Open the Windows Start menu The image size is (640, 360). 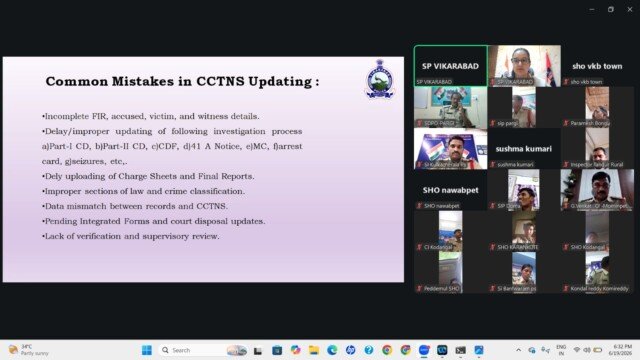(147, 350)
